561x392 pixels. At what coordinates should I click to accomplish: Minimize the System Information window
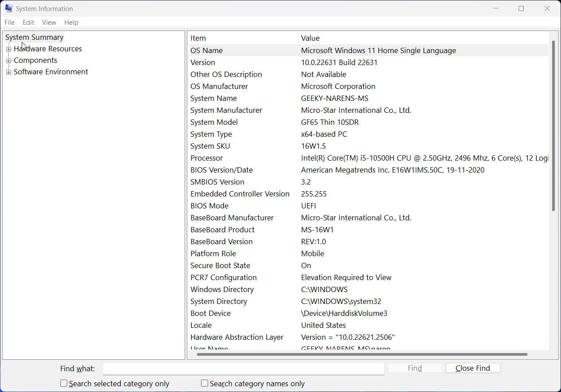click(x=495, y=8)
